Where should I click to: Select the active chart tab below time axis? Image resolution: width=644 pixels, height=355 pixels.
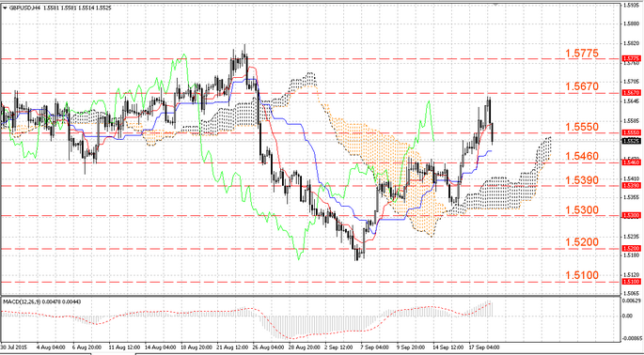click(113, 353)
